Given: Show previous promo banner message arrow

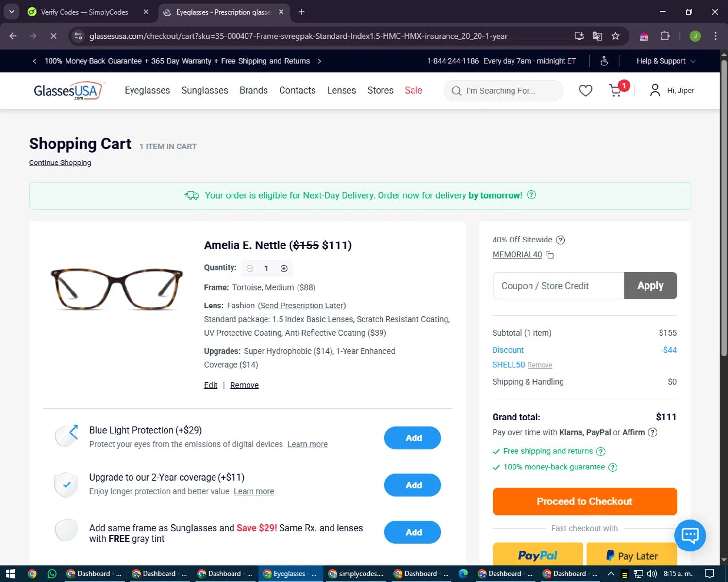Looking at the screenshot, I should [34, 61].
